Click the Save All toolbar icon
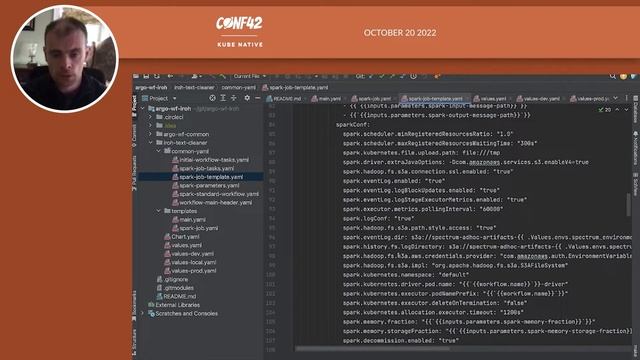640x360 pixels. [x=146, y=76]
